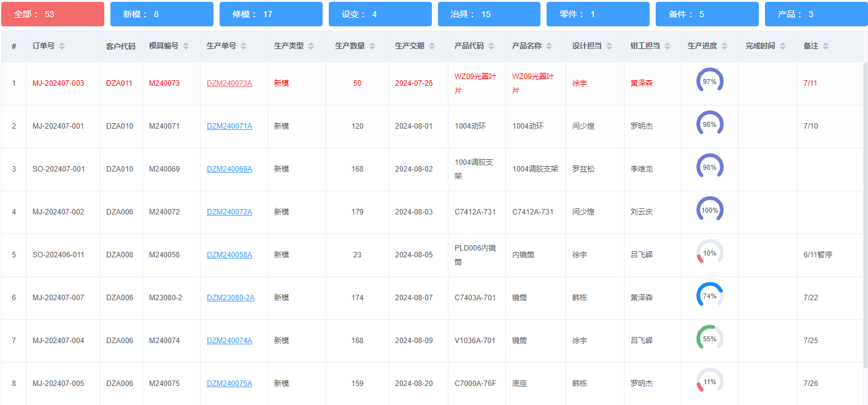Sort by 生产交期 column sort icon
Screen dimensions: 868x405
[432, 47]
